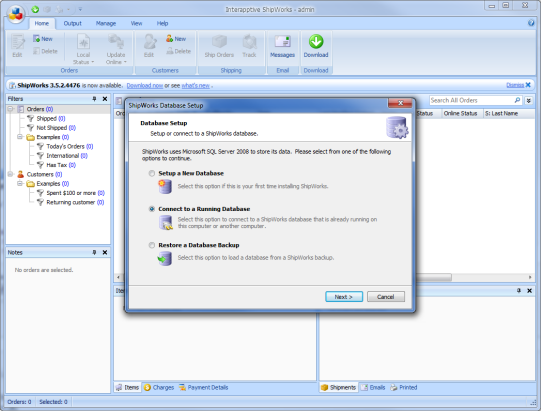Screen dimensions: 541x411
Task: Switch to the Payment Details tab
Action: (x=203, y=388)
